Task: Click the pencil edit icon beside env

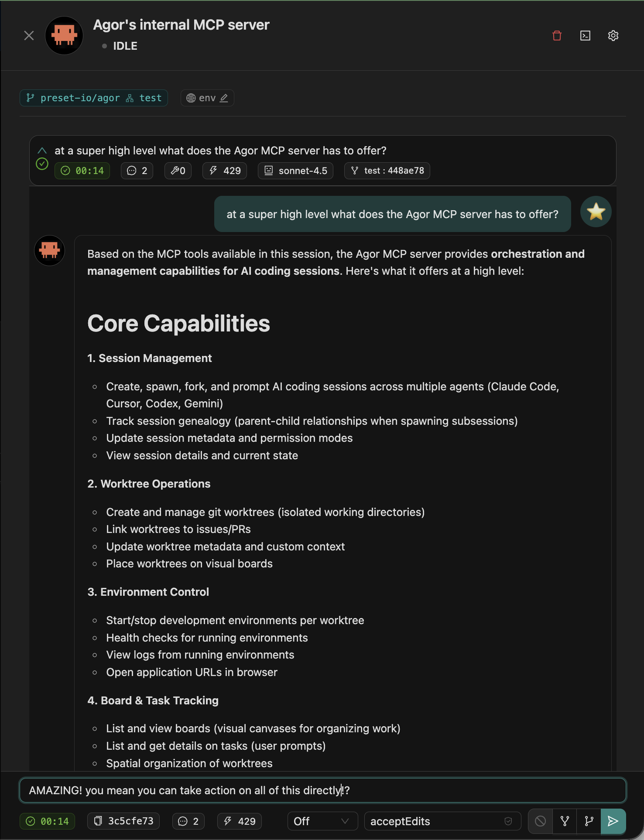Action: pos(224,98)
